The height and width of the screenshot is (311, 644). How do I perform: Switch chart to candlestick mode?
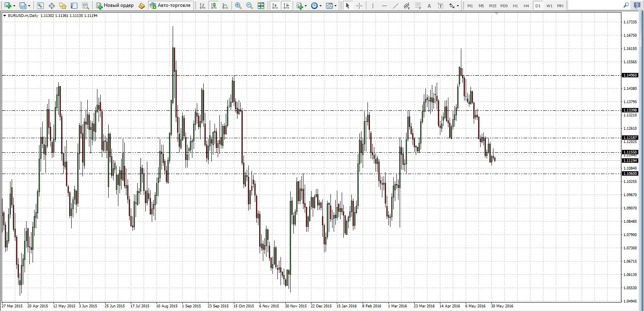click(x=214, y=6)
